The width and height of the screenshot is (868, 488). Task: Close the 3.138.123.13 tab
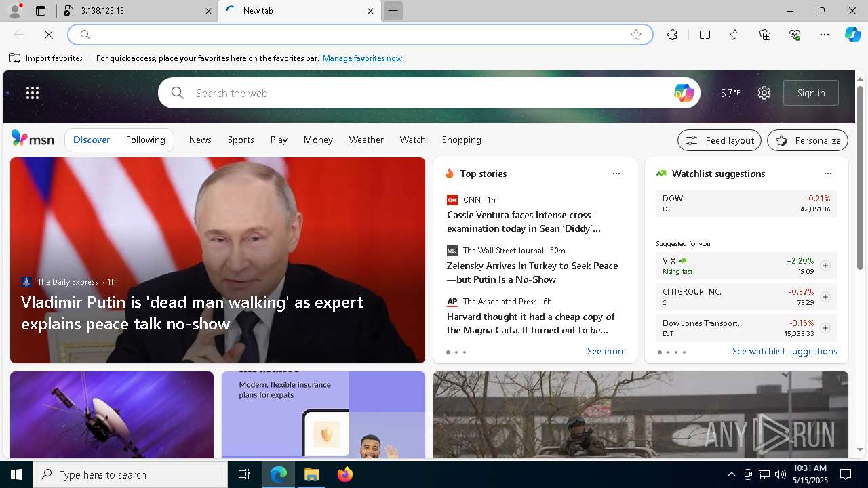click(208, 11)
